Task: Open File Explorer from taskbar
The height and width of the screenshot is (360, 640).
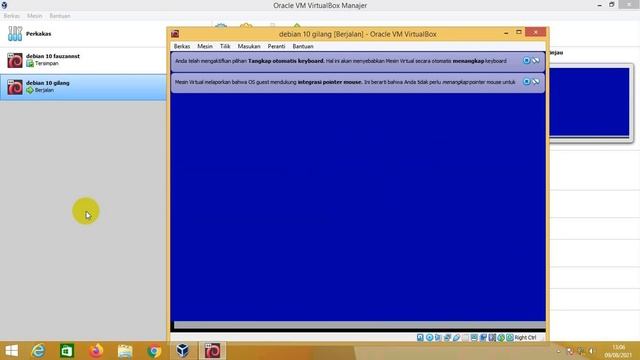Action: click(x=125, y=351)
